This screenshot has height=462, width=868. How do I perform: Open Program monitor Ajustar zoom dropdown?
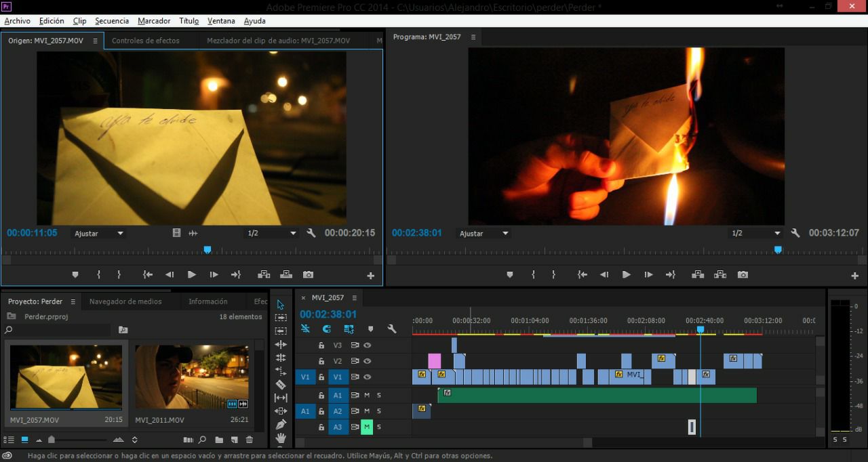point(484,233)
